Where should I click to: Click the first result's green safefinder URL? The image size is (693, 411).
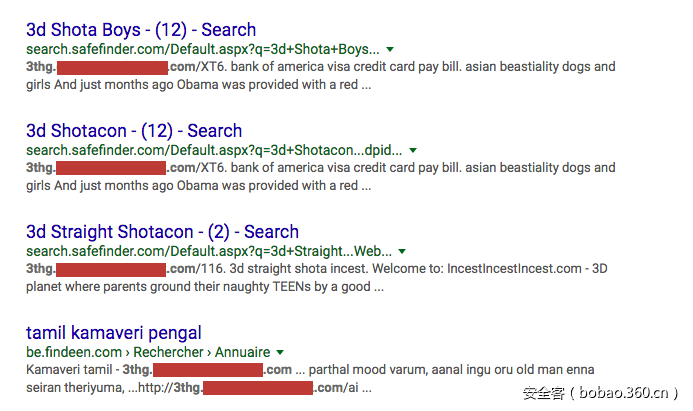[203, 49]
